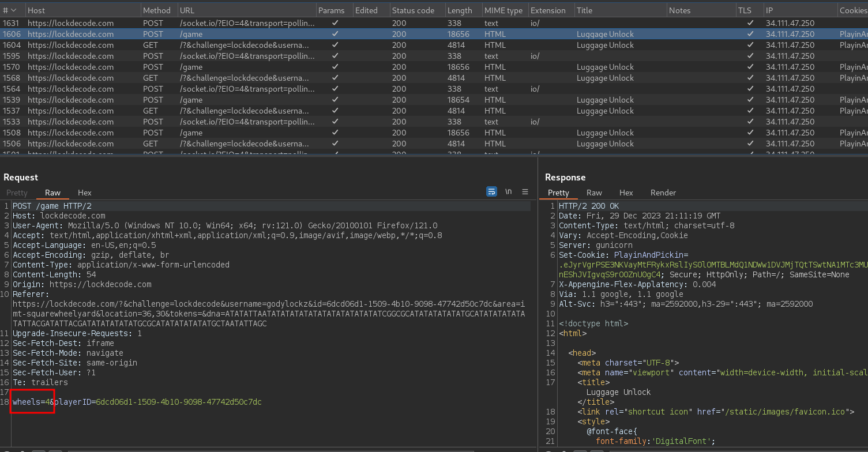Select history row number 1595

[x=434, y=56]
